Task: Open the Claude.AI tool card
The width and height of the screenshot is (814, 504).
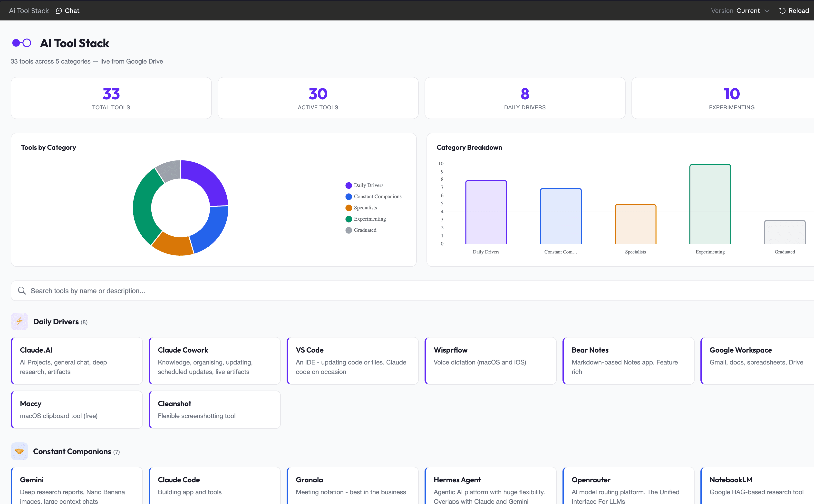Action: (77, 361)
